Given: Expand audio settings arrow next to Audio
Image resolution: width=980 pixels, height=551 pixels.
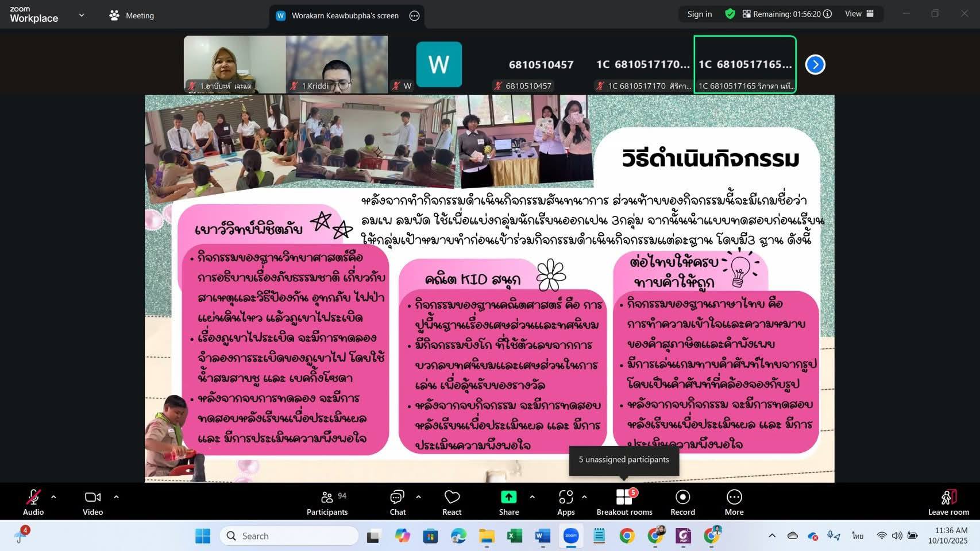Looking at the screenshot, I should (53, 497).
